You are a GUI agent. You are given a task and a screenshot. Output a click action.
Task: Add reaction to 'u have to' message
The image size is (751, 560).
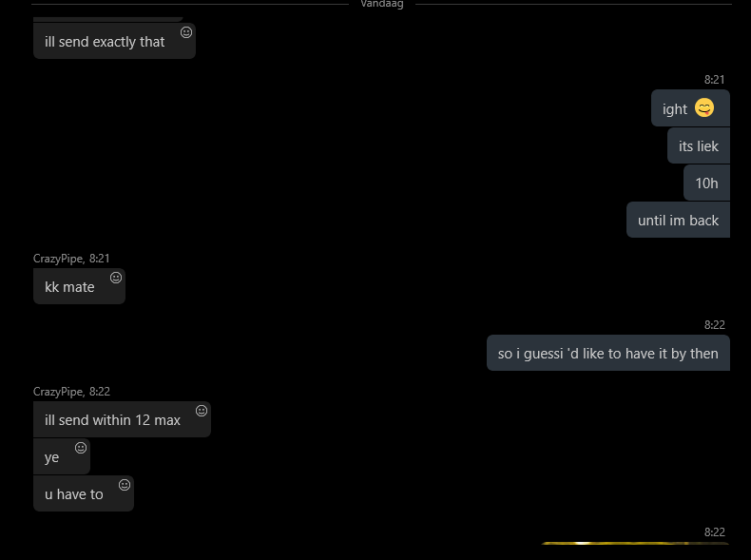click(x=125, y=485)
